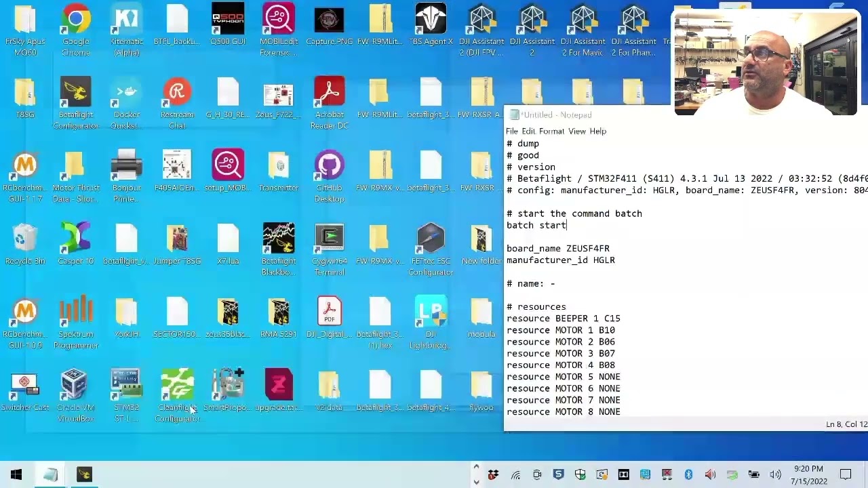Select FETtec ESC Configurator icon
868x488 pixels.
point(431,248)
